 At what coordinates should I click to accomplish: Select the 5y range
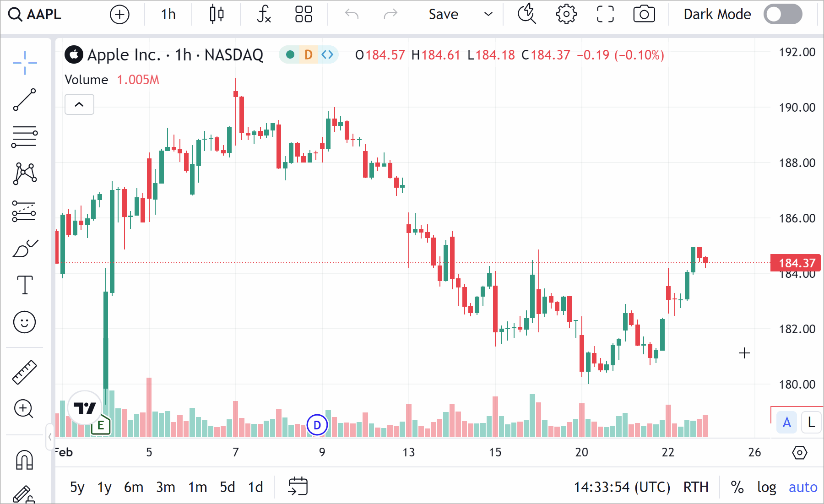pos(77,487)
